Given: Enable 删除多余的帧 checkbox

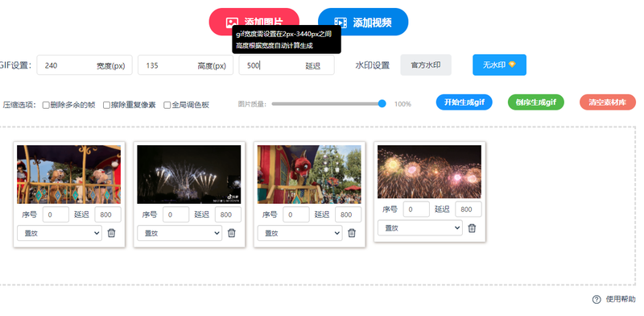Looking at the screenshot, I should click(46, 105).
